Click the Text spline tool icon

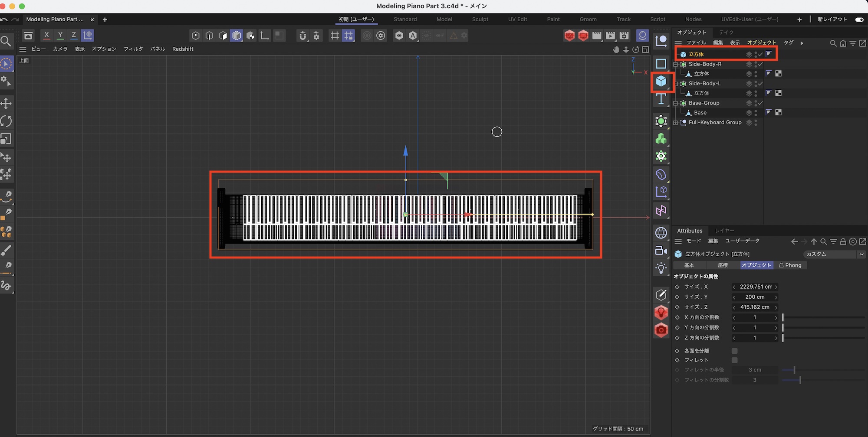[661, 99]
